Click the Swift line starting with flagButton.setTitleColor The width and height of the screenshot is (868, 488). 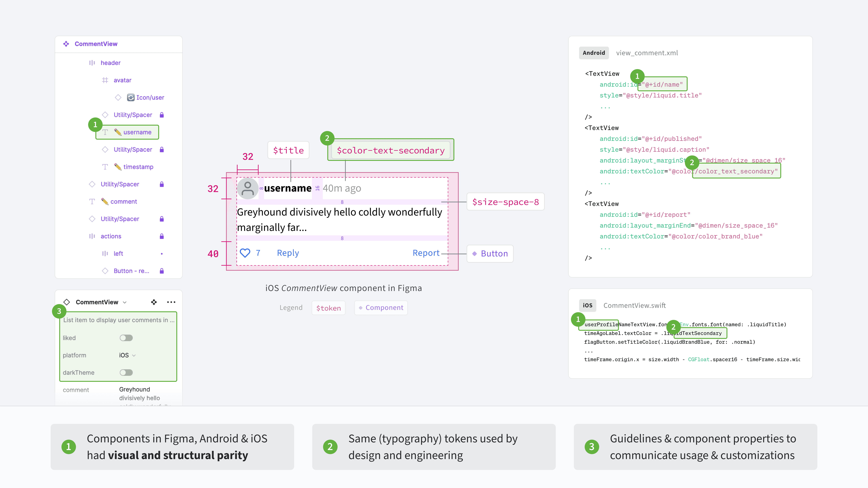pyautogui.click(x=670, y=342)
